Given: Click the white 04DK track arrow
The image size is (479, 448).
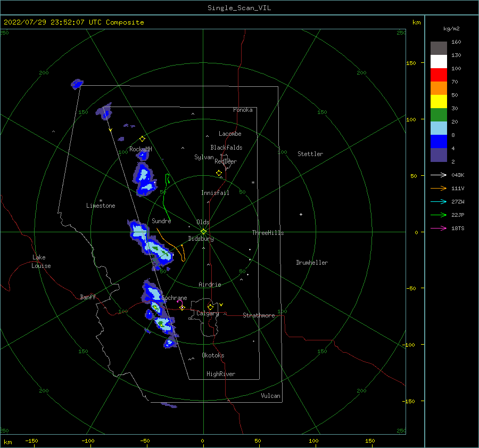Looking at the screenshot, I should pos(439,175).
